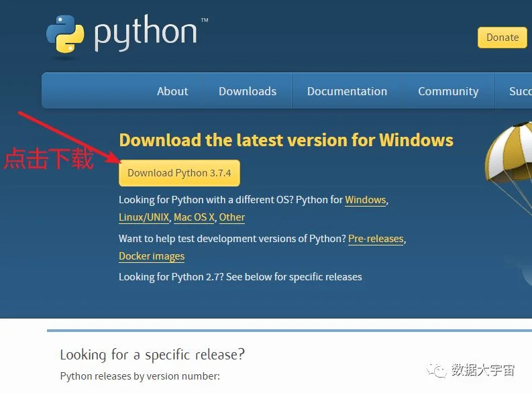
Task: Click 'Looking for a specific release?' heading
Action: pyautogui.click(x=152, y=355)
